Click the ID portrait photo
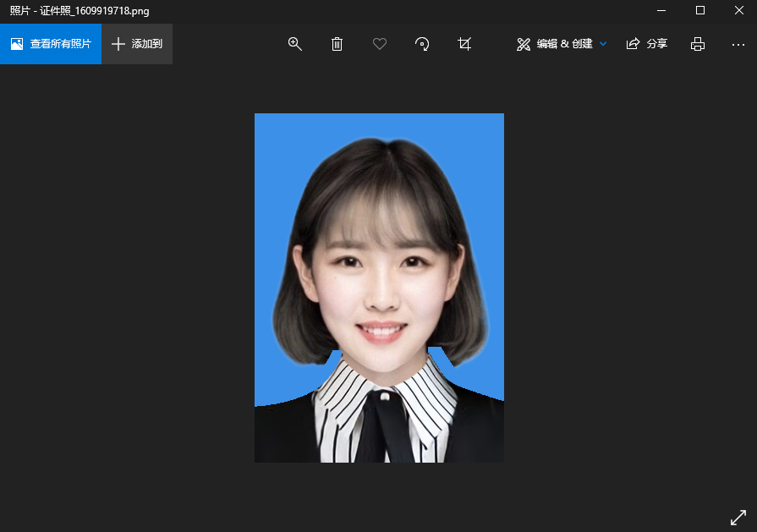 click(x=379, y=288)
